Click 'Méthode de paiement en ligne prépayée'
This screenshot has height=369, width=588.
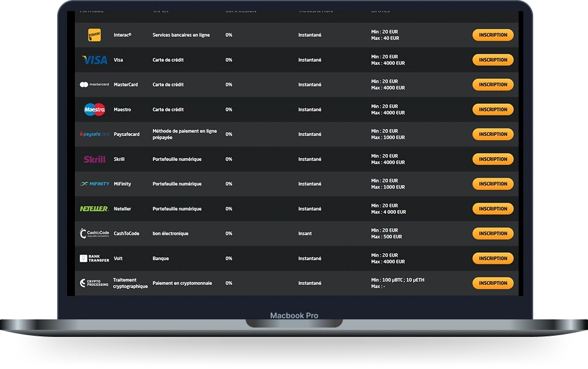(x=184, y=134)
